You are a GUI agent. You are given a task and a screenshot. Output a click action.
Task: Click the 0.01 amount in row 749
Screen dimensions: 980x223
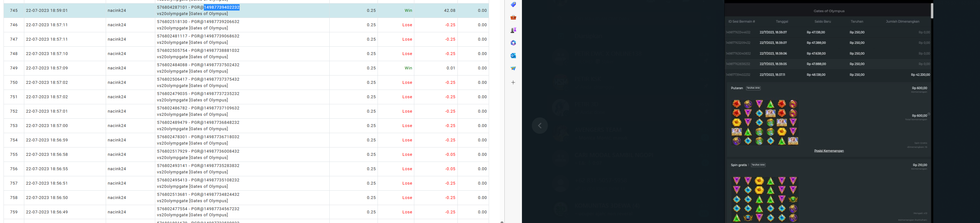point(450,68)
